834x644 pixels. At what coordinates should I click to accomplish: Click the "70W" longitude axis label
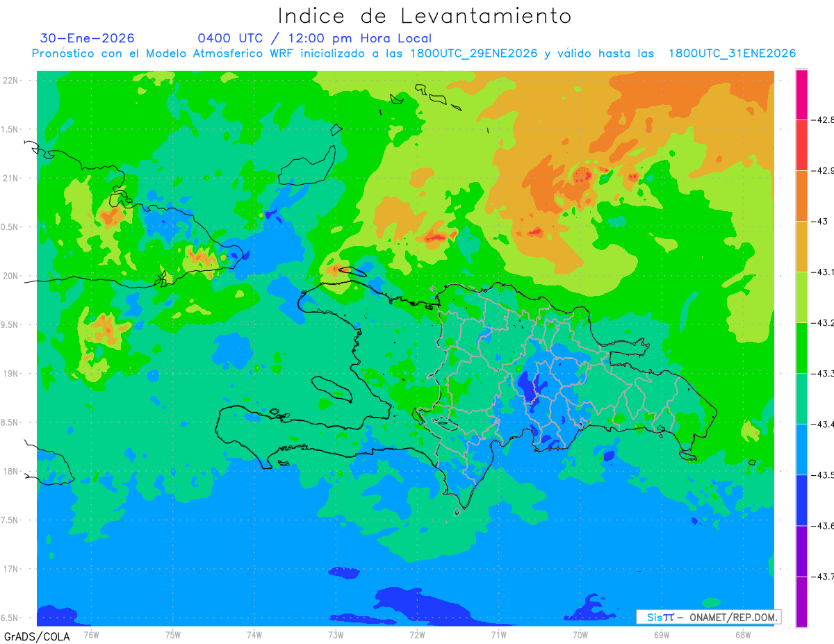click(x=580, y=635)
